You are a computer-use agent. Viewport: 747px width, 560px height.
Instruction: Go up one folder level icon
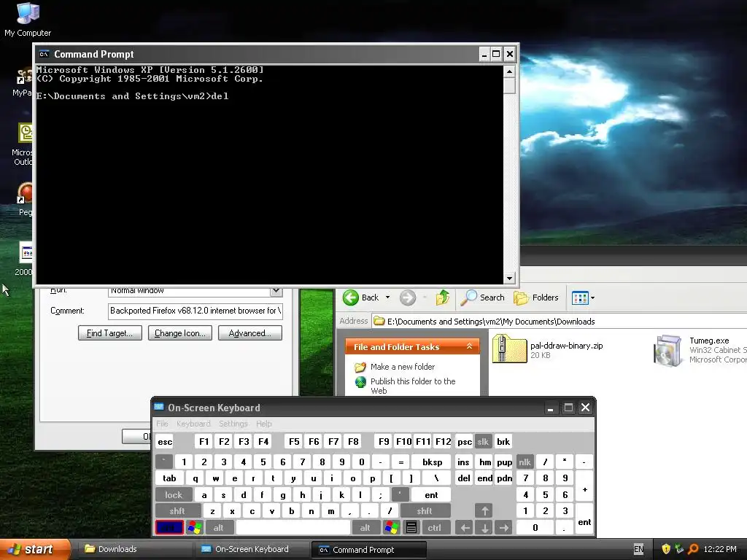(443, 297)
